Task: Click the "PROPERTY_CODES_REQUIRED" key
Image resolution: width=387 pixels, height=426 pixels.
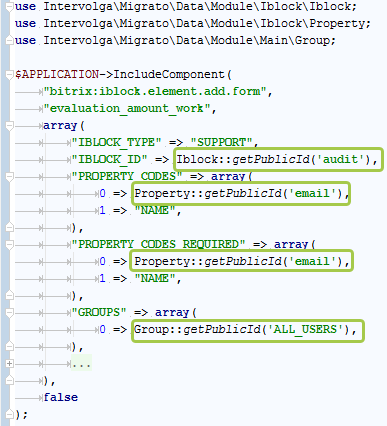Action: 158,244
